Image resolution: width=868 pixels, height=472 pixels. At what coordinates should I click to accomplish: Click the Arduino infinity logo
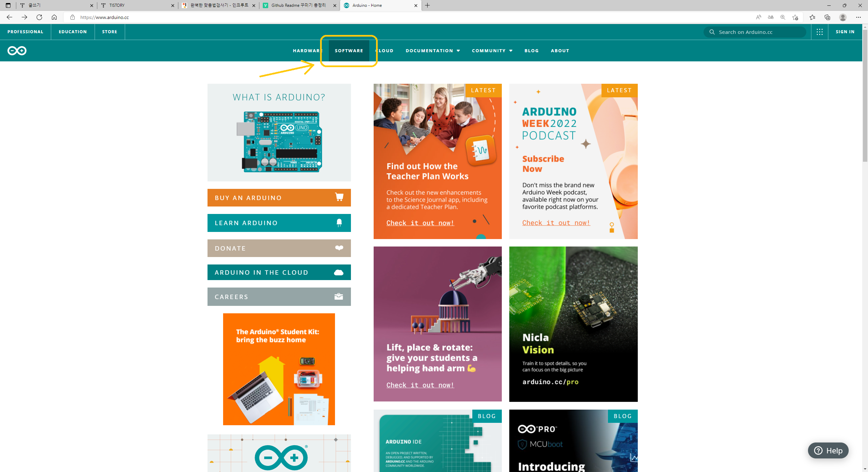[x=17, y=51]
